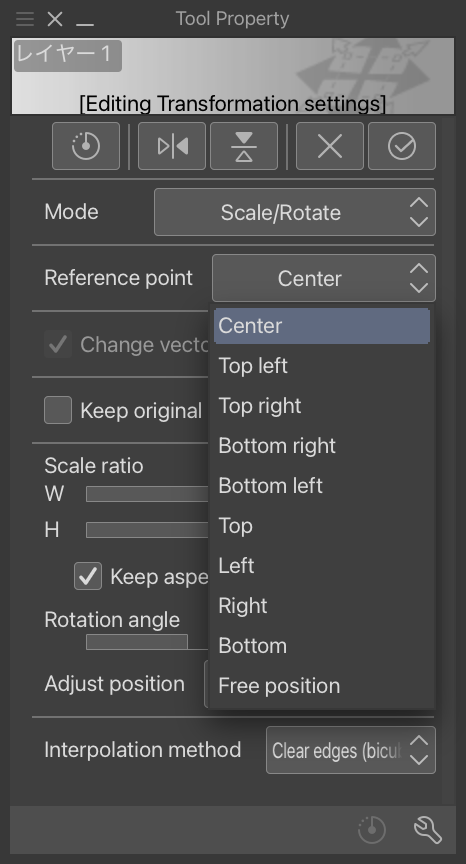Click bottom bar reset-to-default icon
This screenshot has width=466, height=864.
point(372,829)
